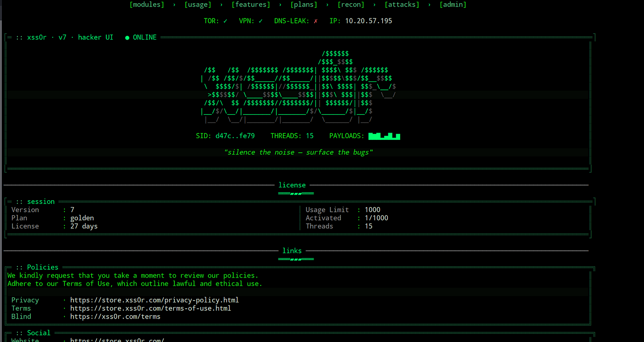
Task: Click the 'silence the noise' tagline
Action: (298, 152)
